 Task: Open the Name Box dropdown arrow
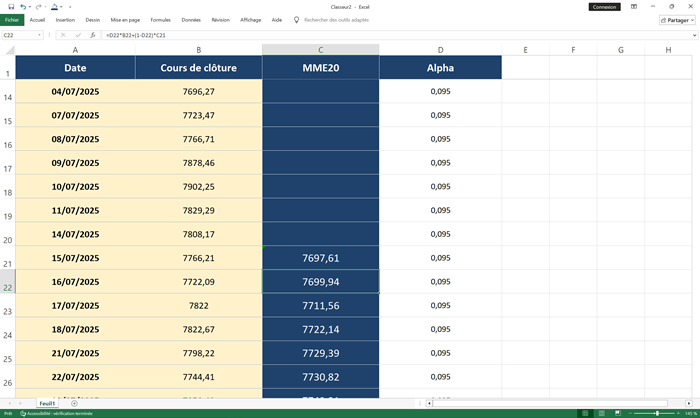point(40,35)
